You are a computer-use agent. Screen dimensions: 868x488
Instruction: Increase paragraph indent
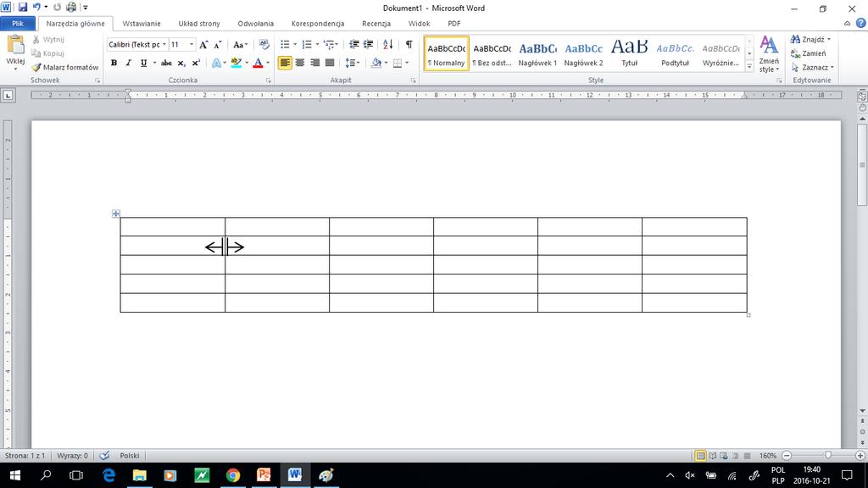pos(368,44)
